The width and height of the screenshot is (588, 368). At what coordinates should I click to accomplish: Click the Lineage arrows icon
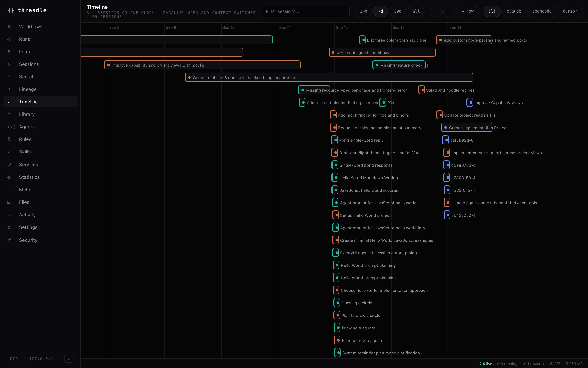tap(9, 89)
